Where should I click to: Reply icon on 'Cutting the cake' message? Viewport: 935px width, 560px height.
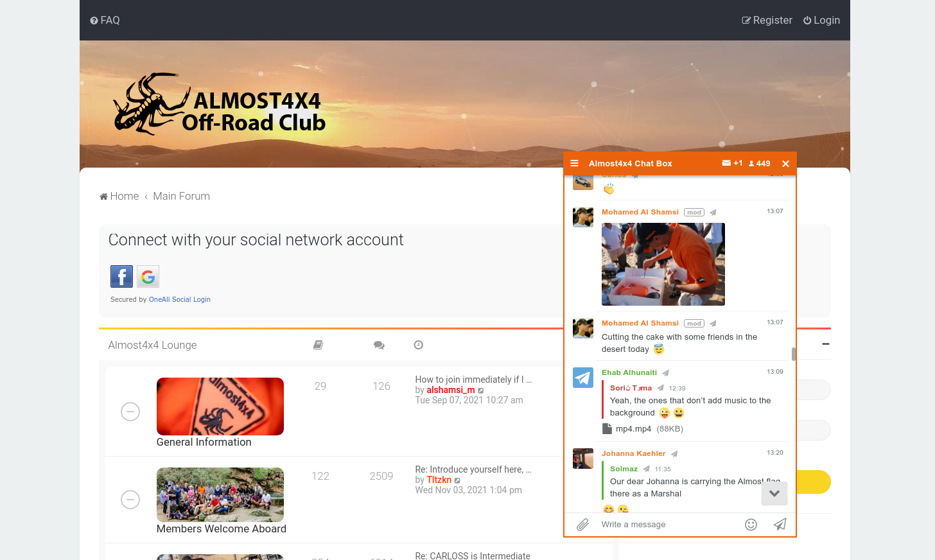point(713,324)
